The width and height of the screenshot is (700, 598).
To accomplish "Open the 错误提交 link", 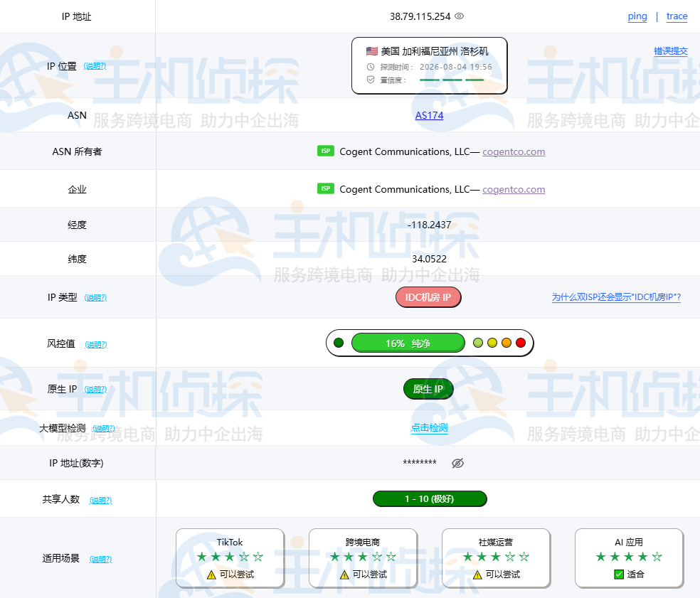I will click(671, 51).
